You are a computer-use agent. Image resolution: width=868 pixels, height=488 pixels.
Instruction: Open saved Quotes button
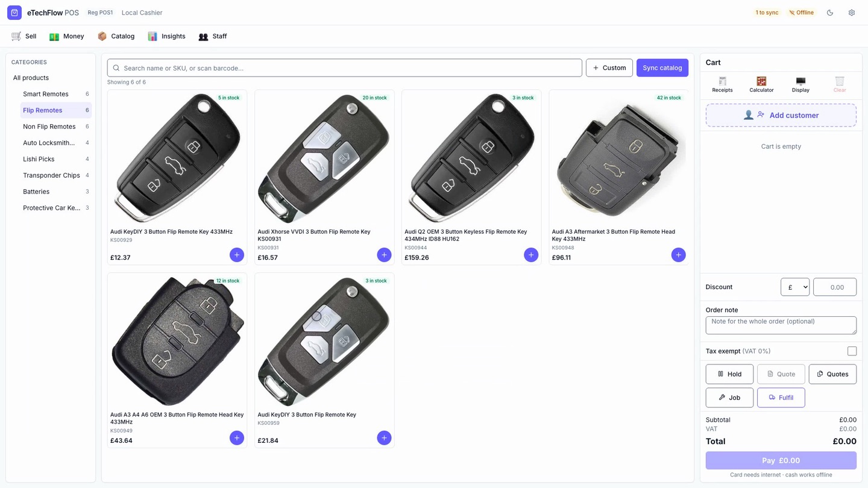[832, 374]
